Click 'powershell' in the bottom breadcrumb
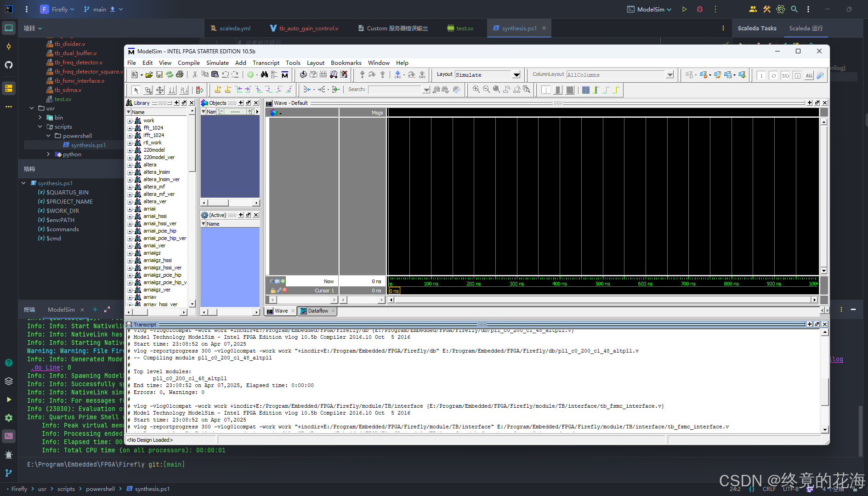 100,489
